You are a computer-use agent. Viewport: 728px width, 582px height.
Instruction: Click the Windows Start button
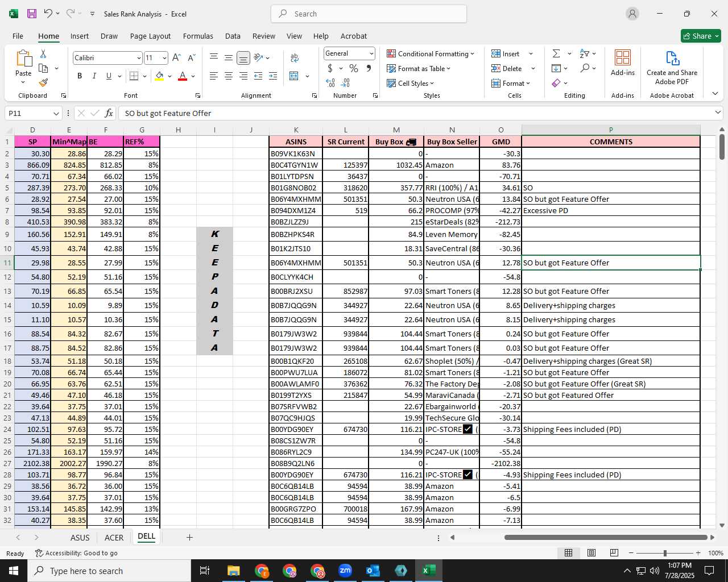click(14, 571)
